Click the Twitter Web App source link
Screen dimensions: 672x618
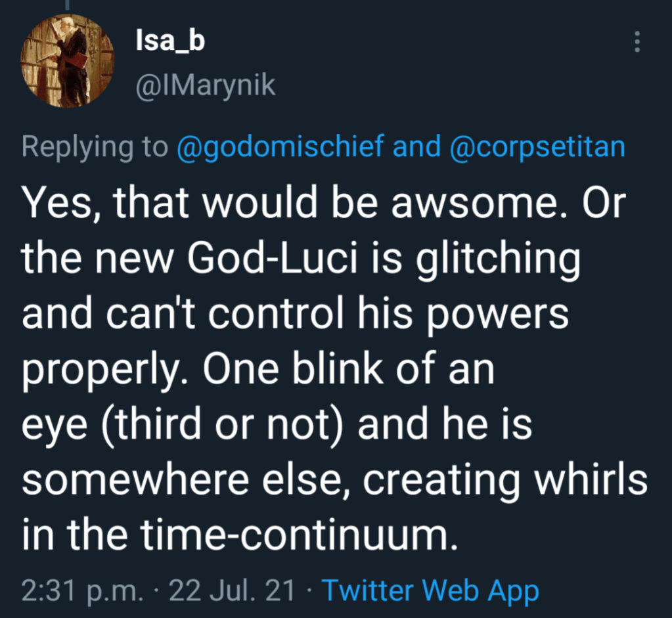tap(430, 590)
